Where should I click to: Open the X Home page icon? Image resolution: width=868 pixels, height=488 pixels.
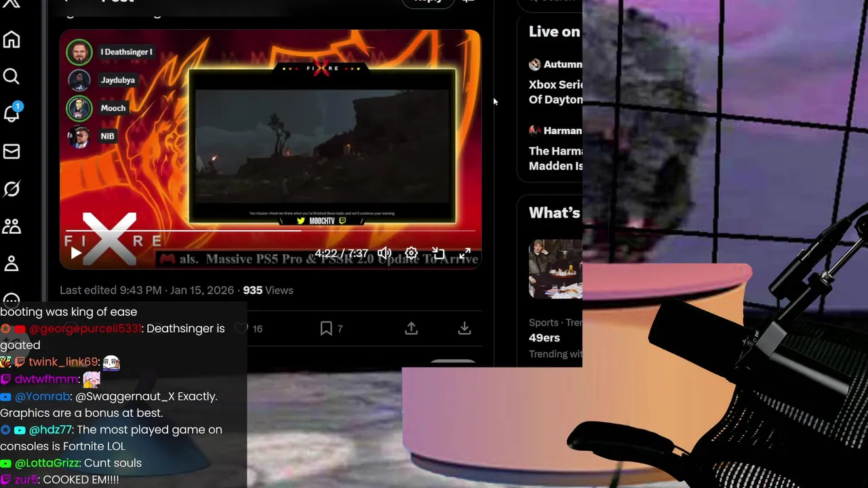click(x=12, y=39)
